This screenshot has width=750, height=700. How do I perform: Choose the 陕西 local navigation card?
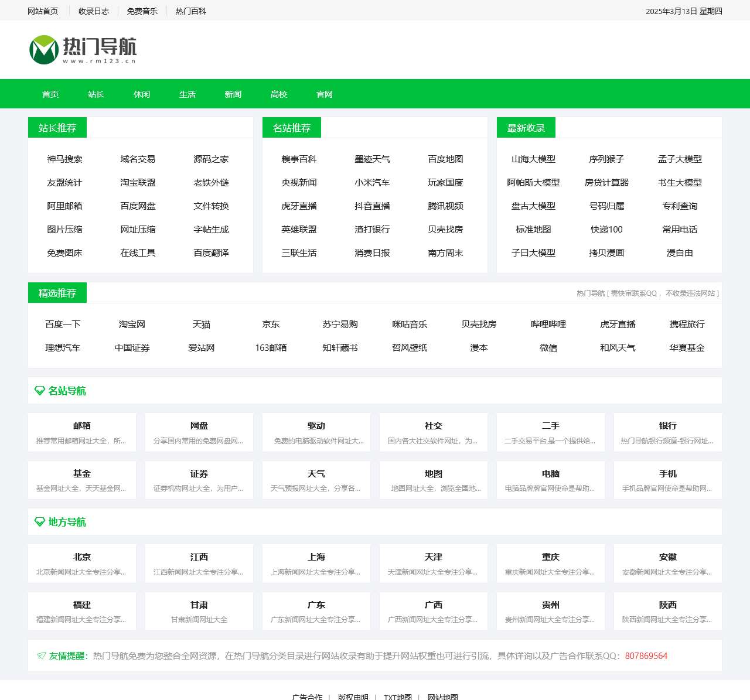pos(668,611)
